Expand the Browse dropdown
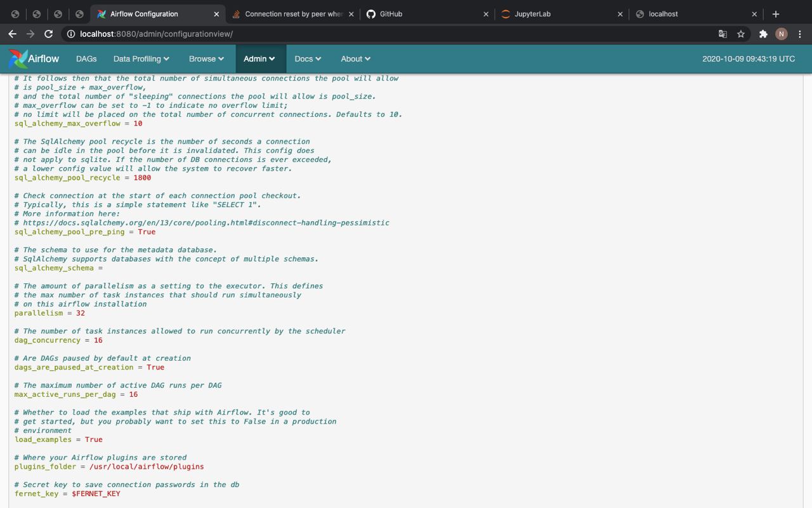Viewport: 812px width, 508px height. (x=206, y=58)
